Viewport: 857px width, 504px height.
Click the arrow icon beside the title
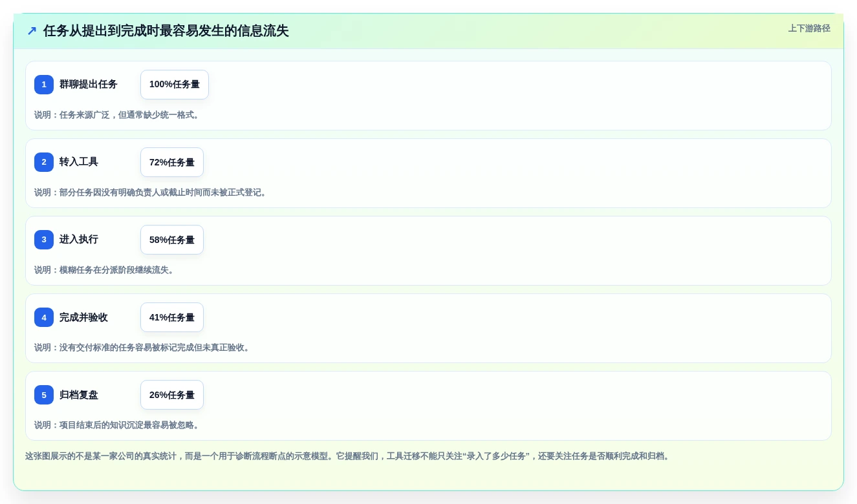pos(32,31)
